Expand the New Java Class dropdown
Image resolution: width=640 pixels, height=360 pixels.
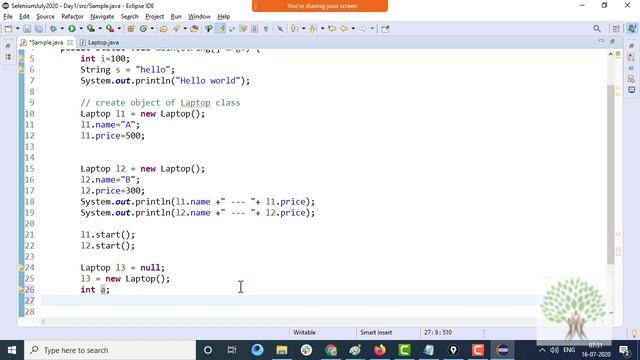[152, 29]
